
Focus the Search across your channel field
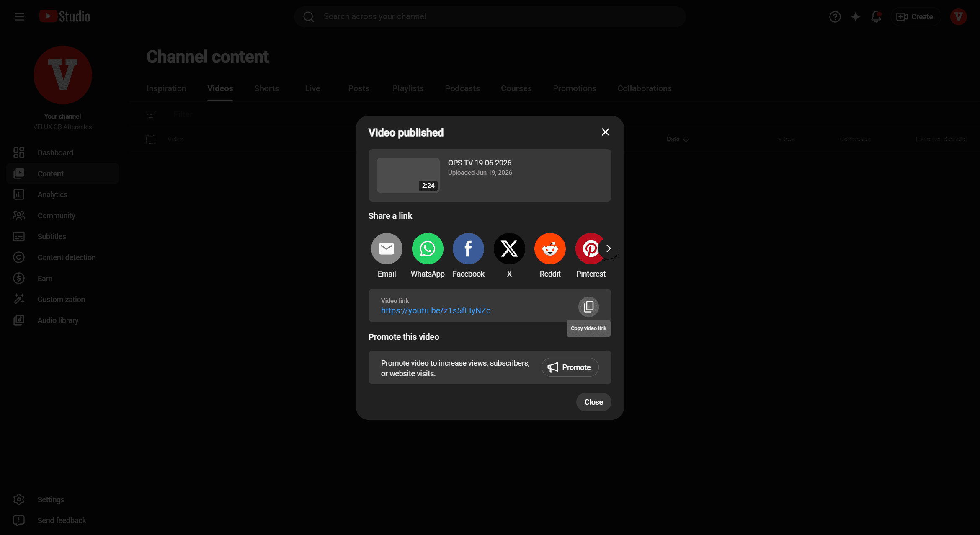click(490, 17)
